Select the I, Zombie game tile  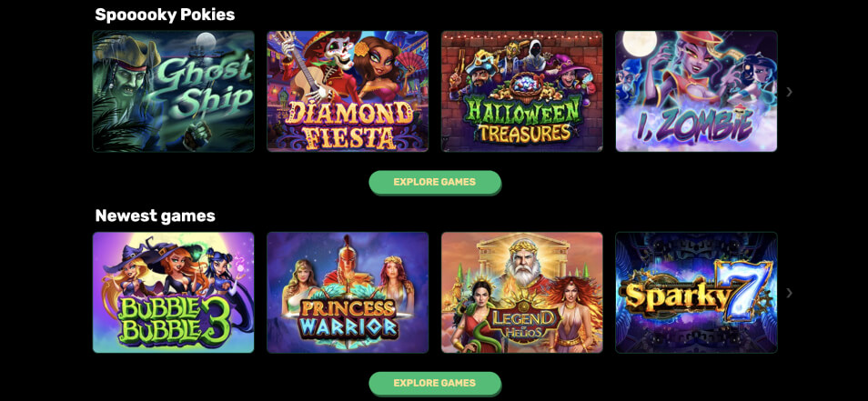[696, 91]
